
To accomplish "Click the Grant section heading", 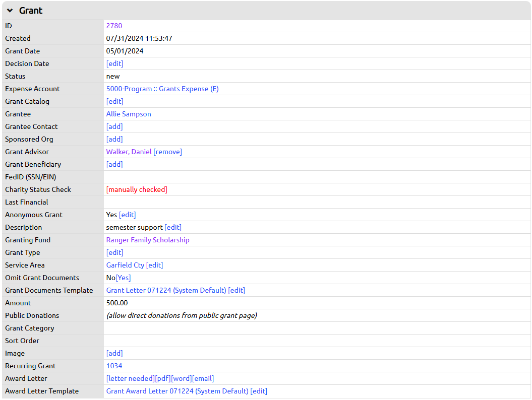I will (31, 11).
